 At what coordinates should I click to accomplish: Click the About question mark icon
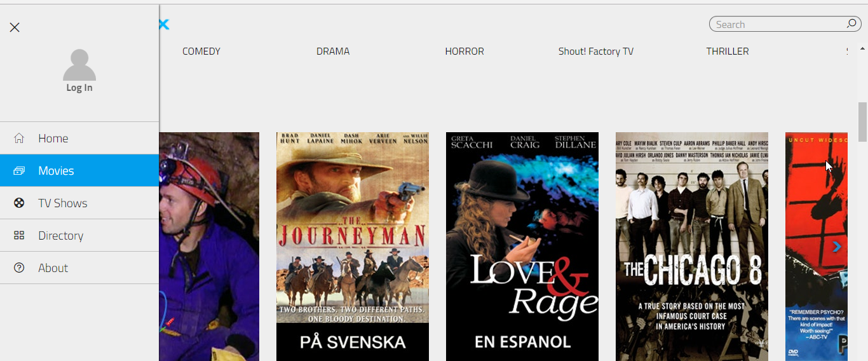19,268
